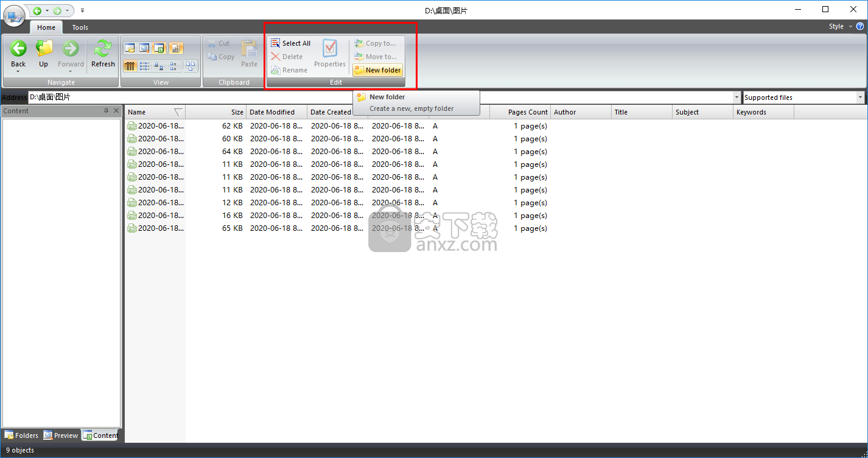Select the PNG file sized 62 KB
Screen dimensions: 868x458
pos(155,126)
